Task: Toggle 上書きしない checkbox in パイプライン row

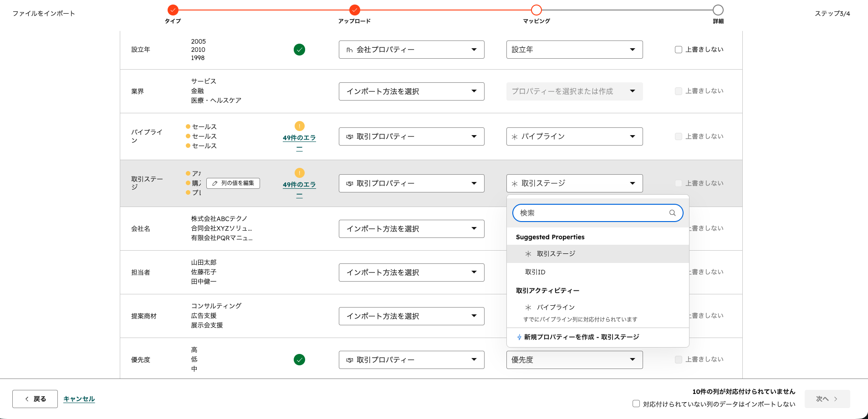Action: tap(679, 136)
